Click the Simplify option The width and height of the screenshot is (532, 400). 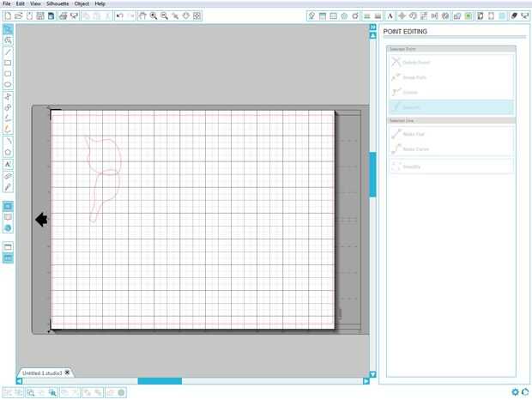pyautogui.click(x=452, y=167)
